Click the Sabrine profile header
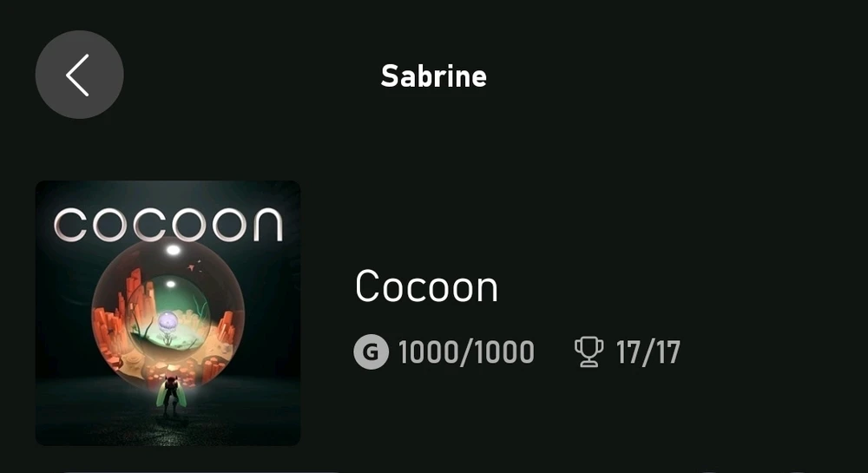 point(433,76)
